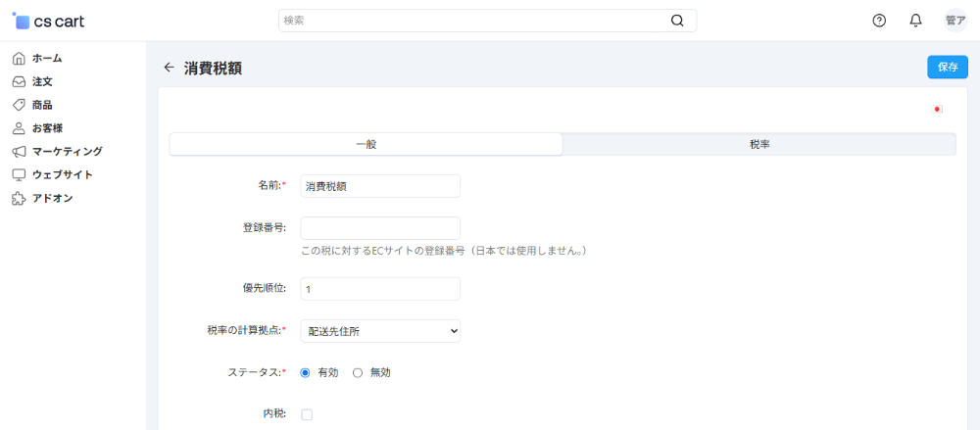980x430 pixels.
Task: Expand the ウェブサイト sidebar menu
Action: tap(62, 174)
